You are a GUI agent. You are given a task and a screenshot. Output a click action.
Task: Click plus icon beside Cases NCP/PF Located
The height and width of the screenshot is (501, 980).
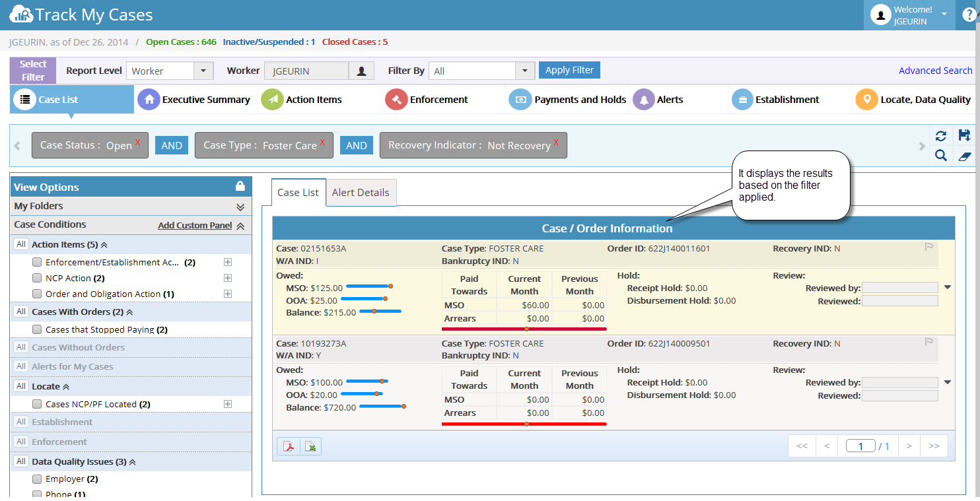(x=228, y=404)
